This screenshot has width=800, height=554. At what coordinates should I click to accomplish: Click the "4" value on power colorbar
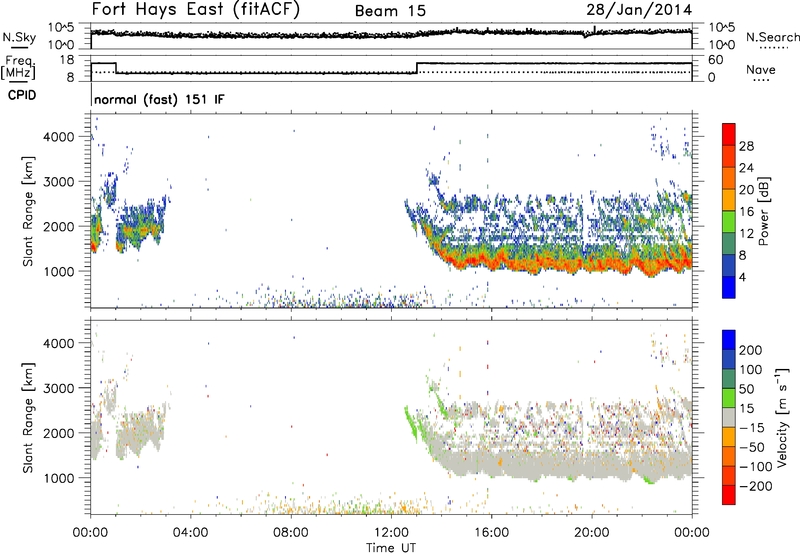(742, 277)
